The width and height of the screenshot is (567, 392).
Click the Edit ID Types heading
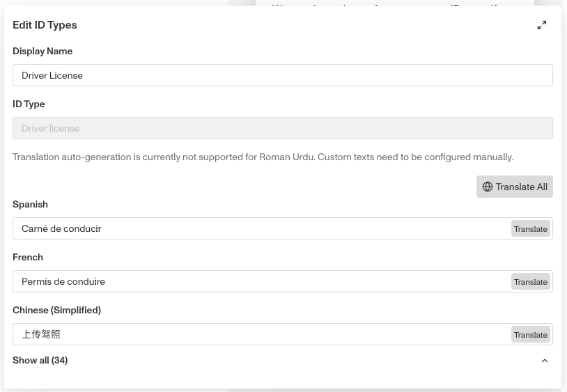45,25
